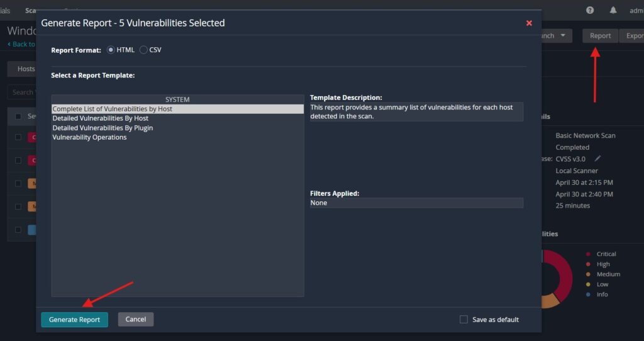
Task: Click the pencil edit icon beside CVSS v3.0
Action: pos(598,159)
